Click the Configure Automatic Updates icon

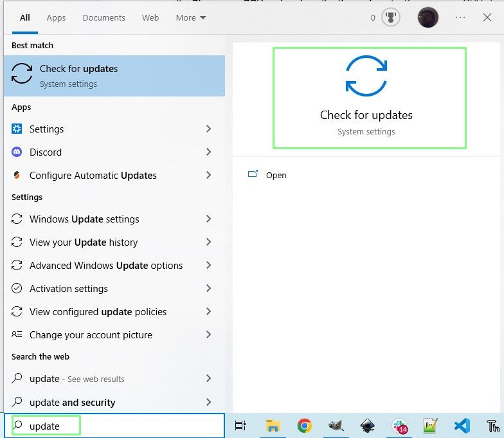17,175
